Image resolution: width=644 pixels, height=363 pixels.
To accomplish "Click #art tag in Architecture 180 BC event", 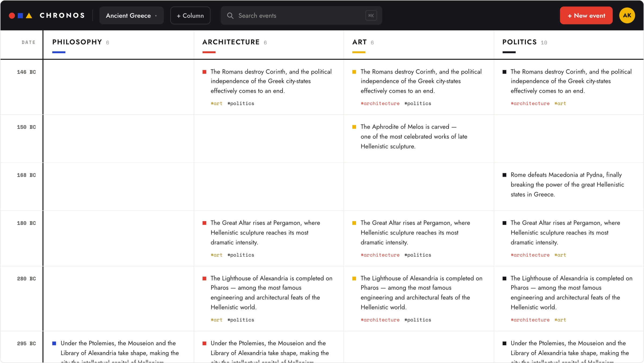I will 217,255.
